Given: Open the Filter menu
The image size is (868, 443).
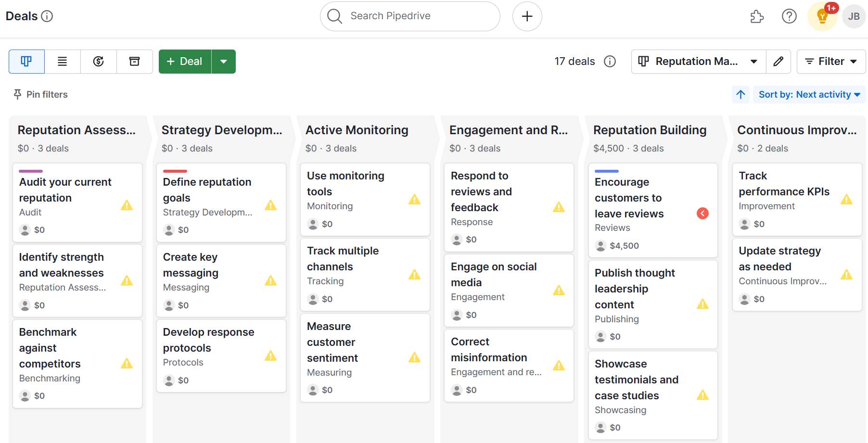Looking at the screenshot, I should click(x=830, y=61).
